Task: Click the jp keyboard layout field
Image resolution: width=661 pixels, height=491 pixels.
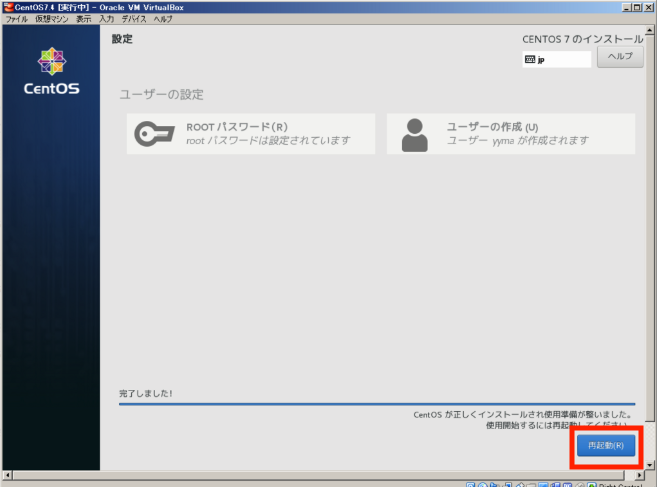Action: (x=559, y=59)
